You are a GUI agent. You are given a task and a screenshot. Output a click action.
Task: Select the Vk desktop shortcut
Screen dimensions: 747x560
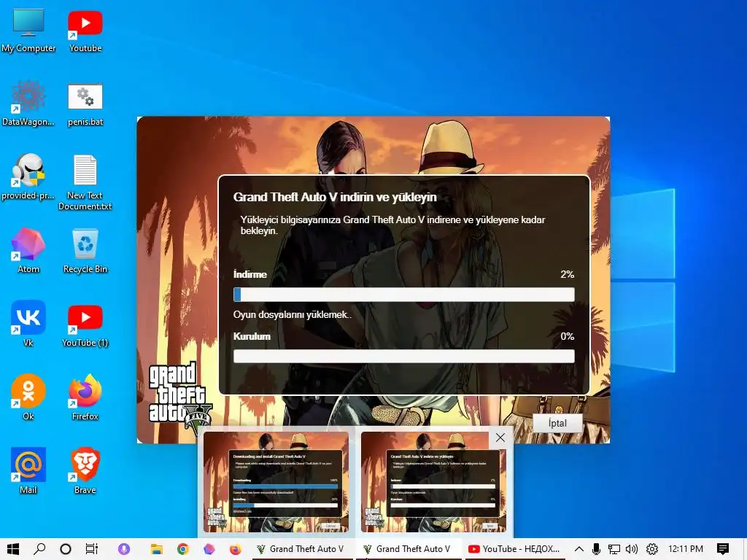point(28,324)
